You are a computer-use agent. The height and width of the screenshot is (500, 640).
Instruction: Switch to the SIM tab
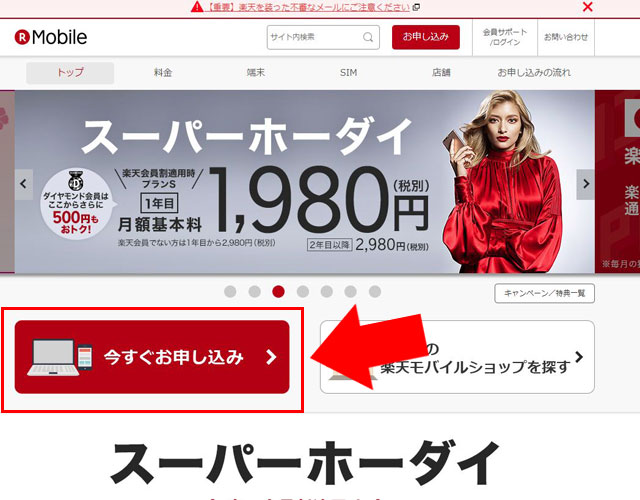(348, 73)
